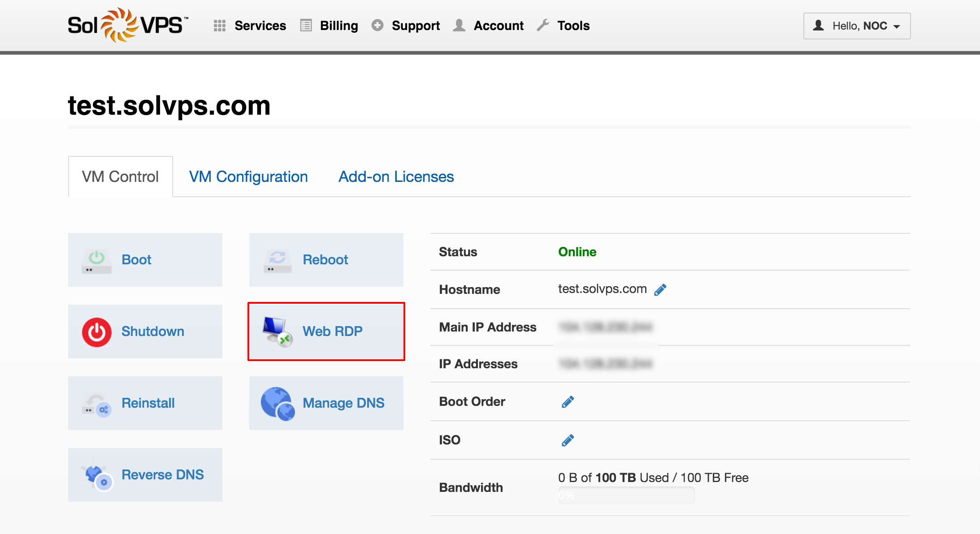
Task: Click the Reboot refresh icon
Action: click(x=277, y=259)
